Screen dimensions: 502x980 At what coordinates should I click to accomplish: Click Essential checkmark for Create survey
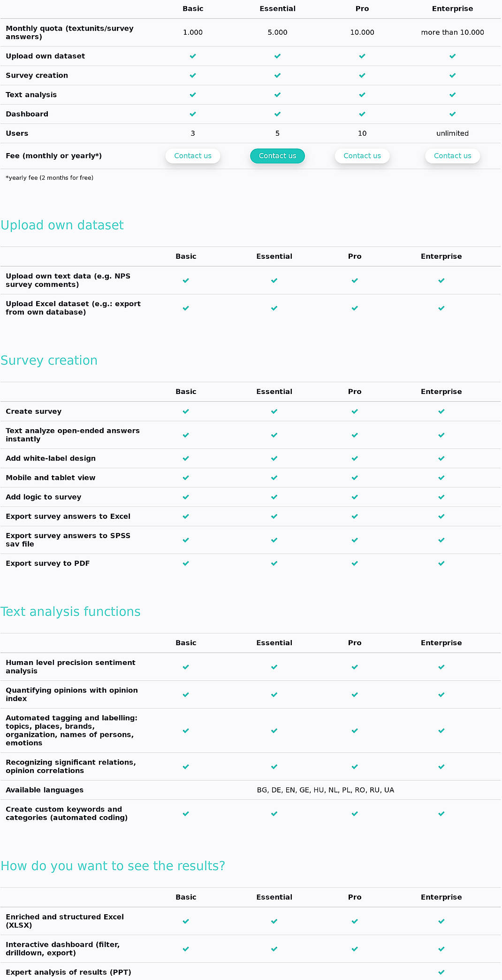274,411
